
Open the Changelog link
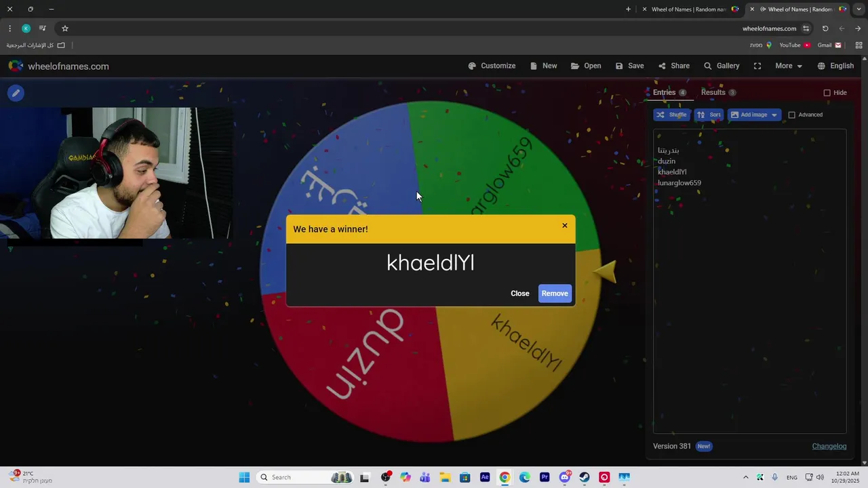[829, 446]
